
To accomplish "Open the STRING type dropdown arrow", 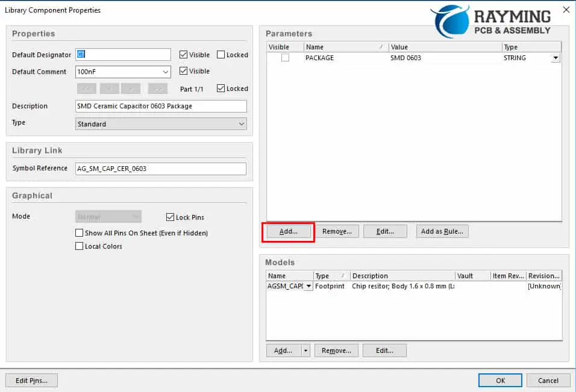I will (x=555, y=58).
